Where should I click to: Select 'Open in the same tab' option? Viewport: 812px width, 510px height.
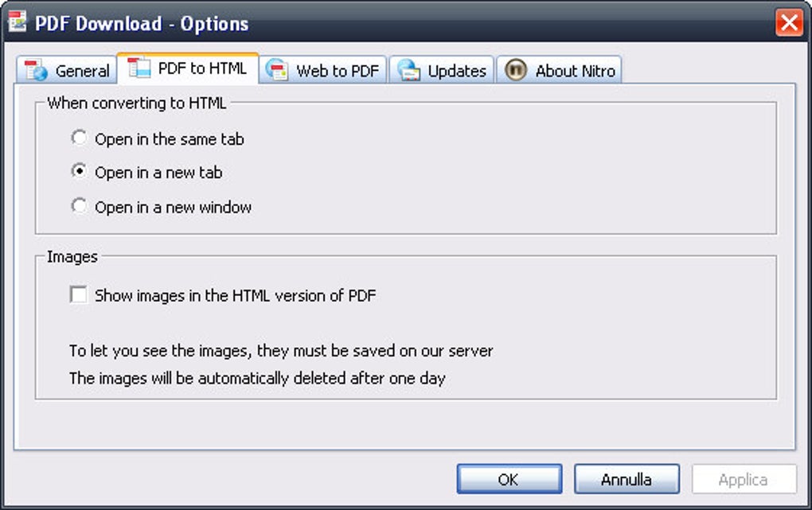tap(79, 138)
